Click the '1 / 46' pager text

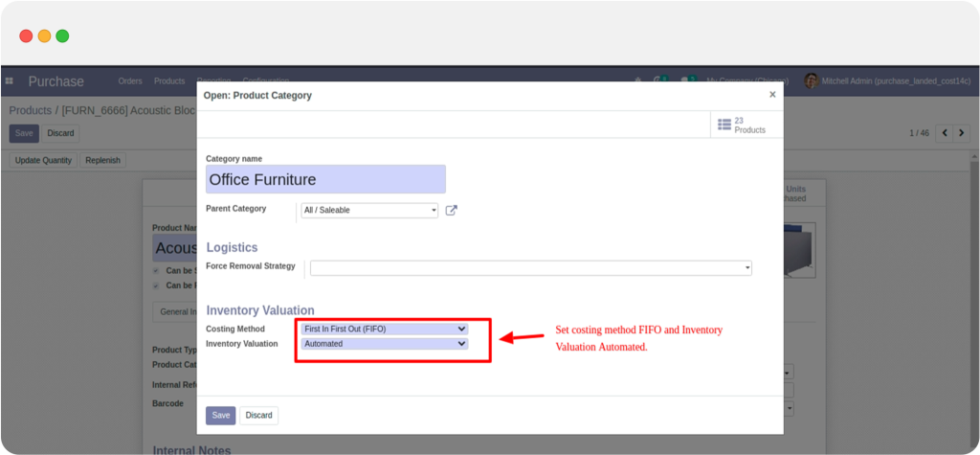point(920,133)
